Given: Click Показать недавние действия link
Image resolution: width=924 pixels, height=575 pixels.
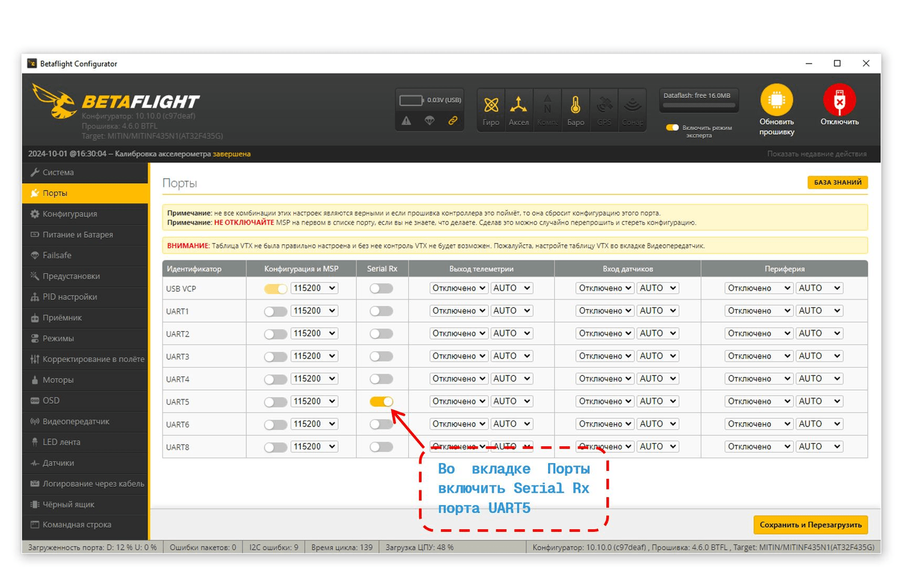Looking at the screenshot, I should (x=816, y=154).
